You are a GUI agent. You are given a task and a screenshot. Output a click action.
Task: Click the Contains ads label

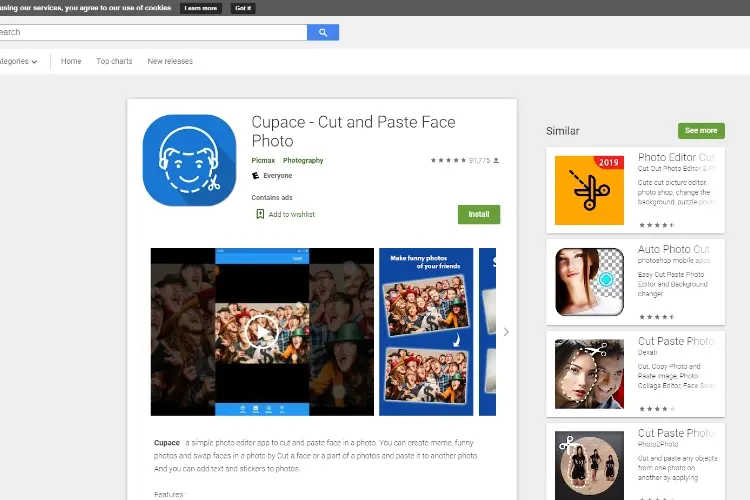point(272,197)
